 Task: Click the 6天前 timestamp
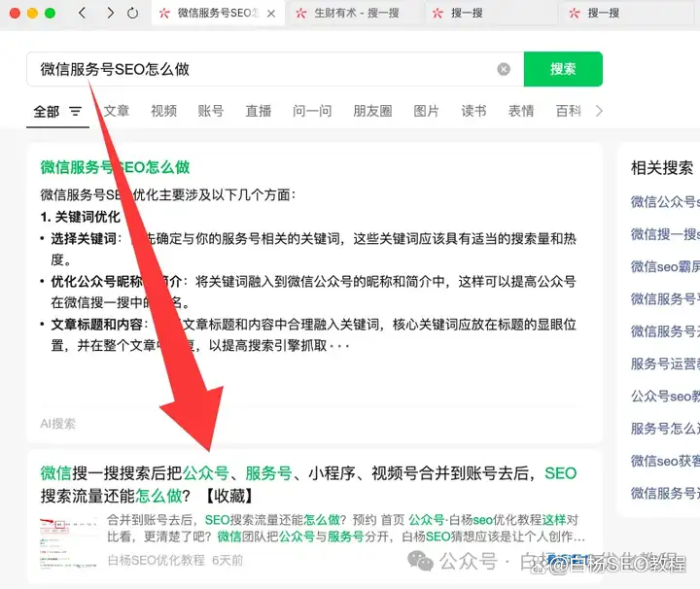coord(227,560)
